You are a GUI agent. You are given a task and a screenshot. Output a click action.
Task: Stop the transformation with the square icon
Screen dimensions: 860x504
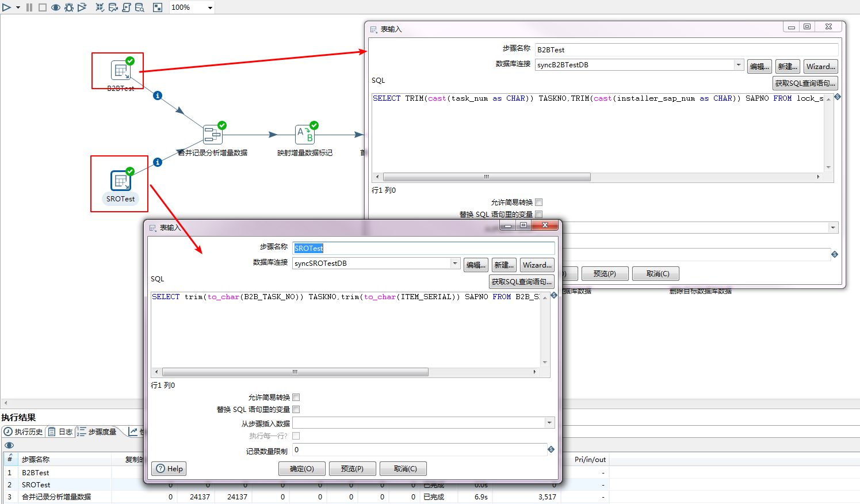click(43, 7)
